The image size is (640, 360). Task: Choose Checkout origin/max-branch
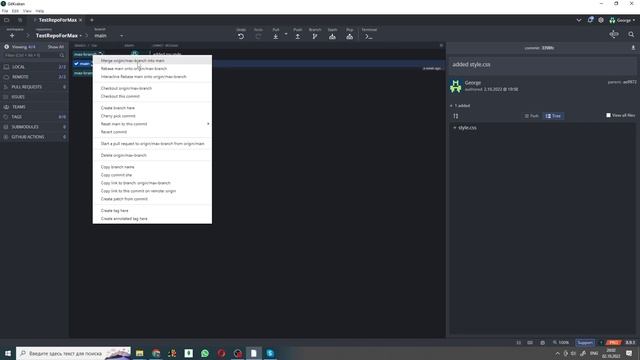[152, 88]
